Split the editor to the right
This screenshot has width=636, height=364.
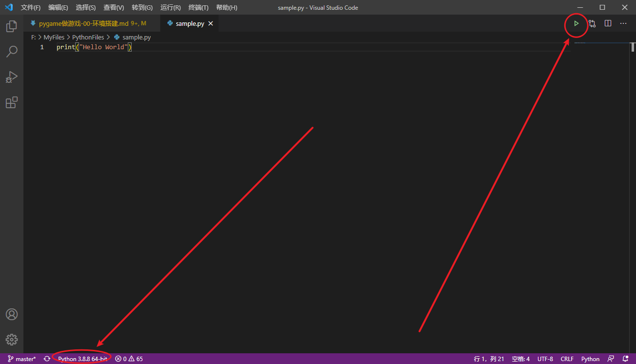point(608,23)
